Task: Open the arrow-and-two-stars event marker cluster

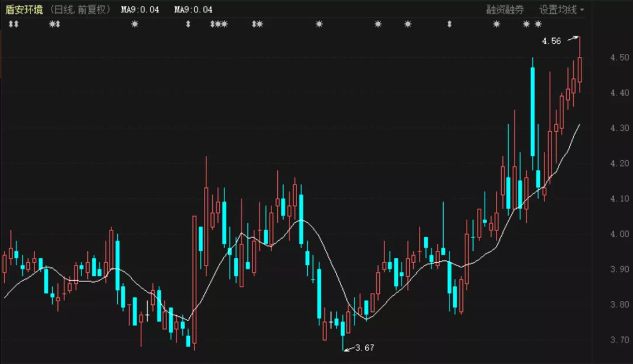Action: coord(219,24)
